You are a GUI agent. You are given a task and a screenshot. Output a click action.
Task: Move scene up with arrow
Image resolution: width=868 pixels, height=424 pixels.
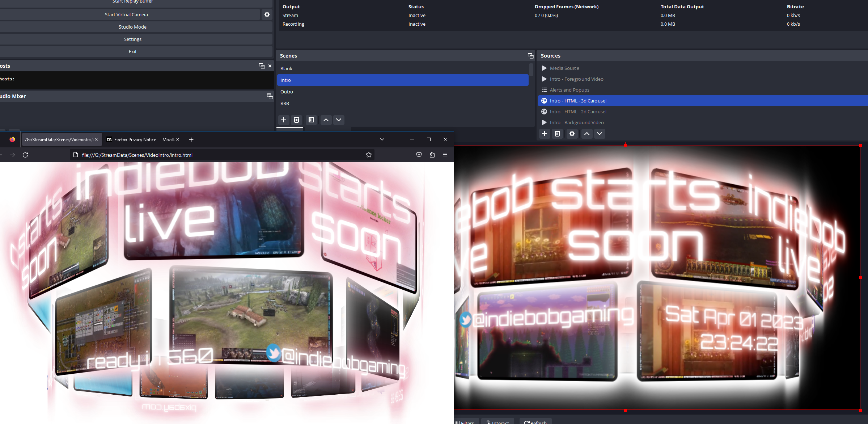click(x=326, y=120)
